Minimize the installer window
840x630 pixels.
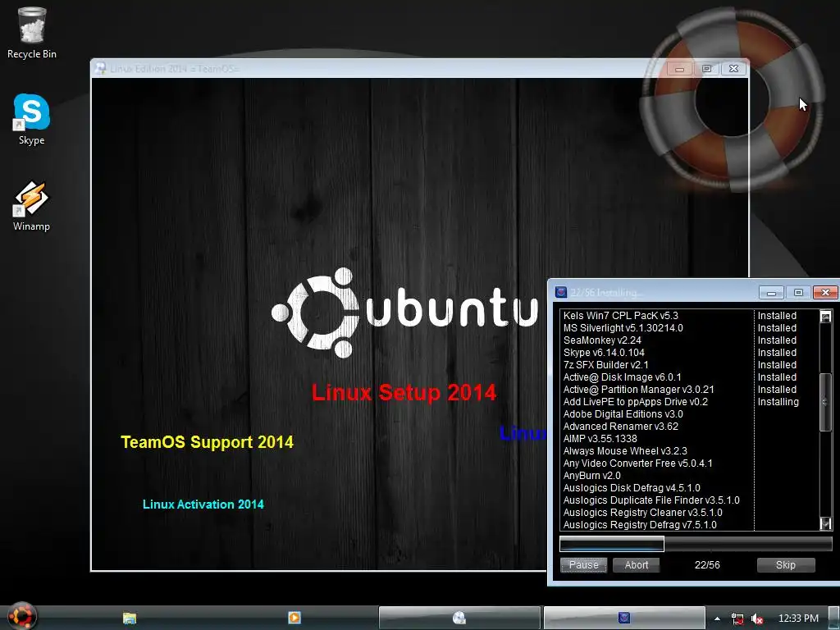pos(771,293)
